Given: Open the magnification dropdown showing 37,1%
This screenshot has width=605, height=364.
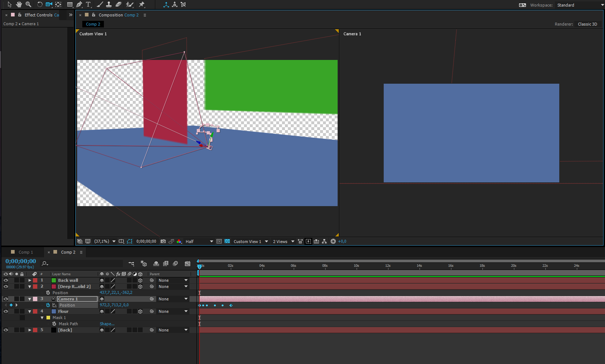Looking at the screenshot, I should pos(105,242).
